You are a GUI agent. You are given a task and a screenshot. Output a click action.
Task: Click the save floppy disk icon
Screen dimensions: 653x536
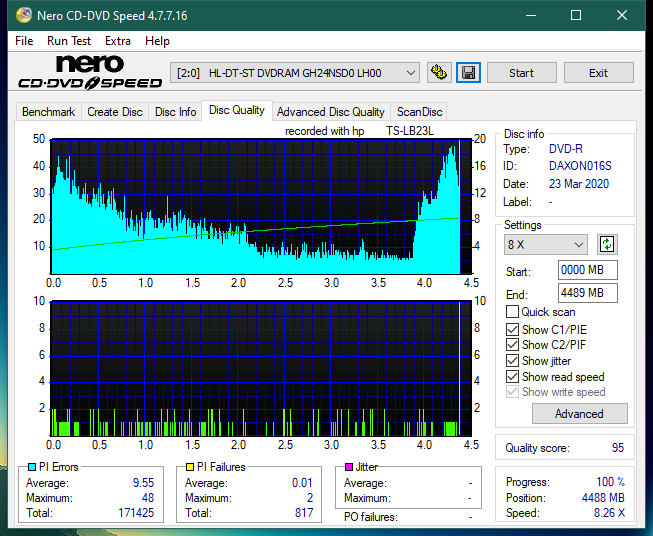469,73
